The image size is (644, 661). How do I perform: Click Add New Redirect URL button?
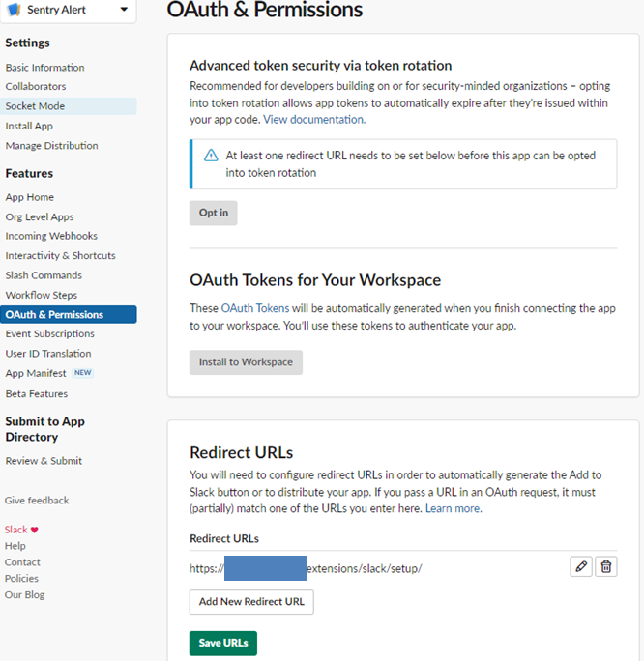click(x=251, y=602)
